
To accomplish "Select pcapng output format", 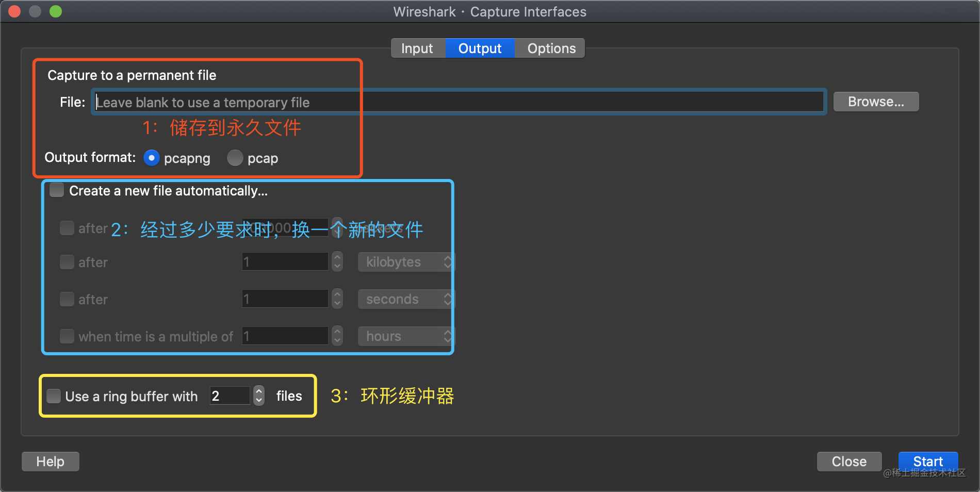I will point(151,158).
